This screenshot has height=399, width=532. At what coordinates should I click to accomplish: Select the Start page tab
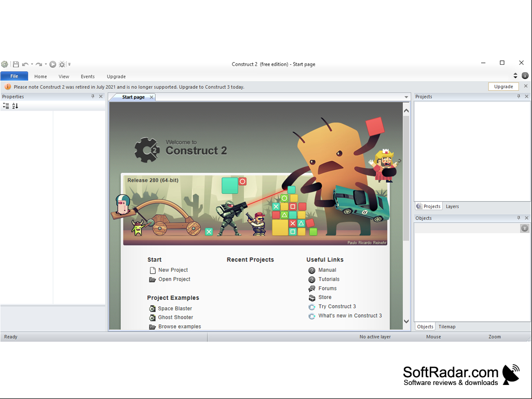click(133, 97)
